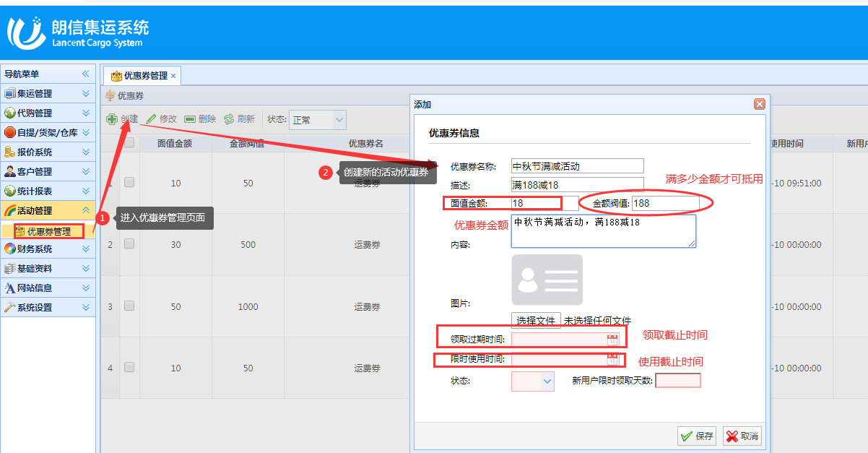Click the Lancent Cargo System logo
This screenshot has height=453, width=868.
pyautogui.click(x=78, y=33)
